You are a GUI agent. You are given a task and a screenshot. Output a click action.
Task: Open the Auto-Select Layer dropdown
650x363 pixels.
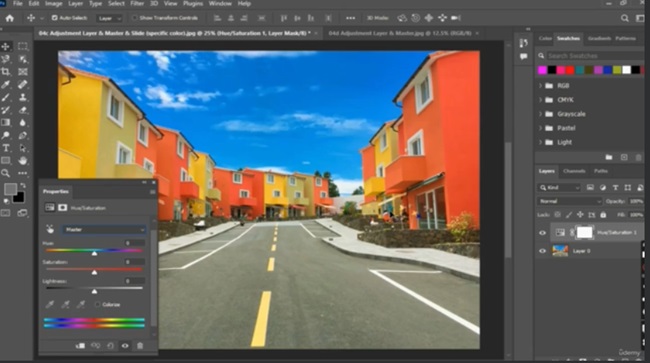pyautogui.click(x=109, y=19)
